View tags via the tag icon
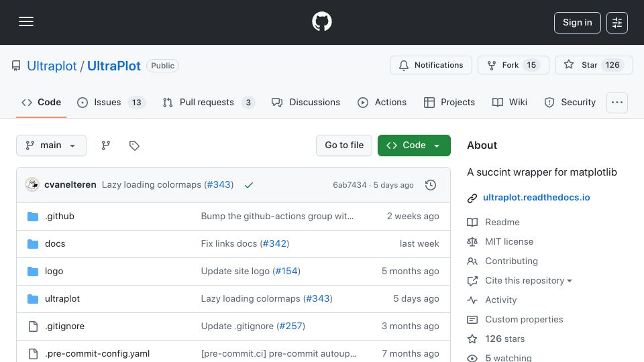Screen dimensions: 644x362 tap(134, 145)
